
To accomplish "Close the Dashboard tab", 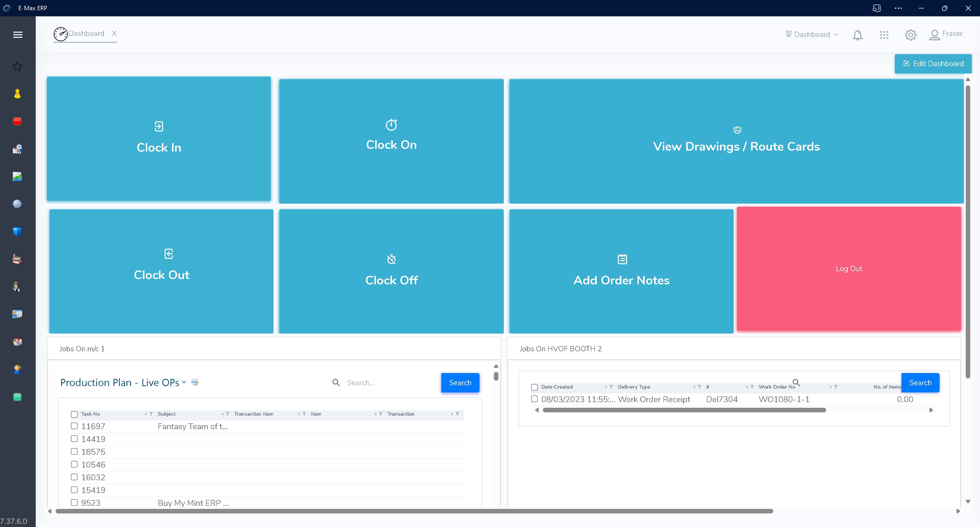I will click(x=114, y=33).
